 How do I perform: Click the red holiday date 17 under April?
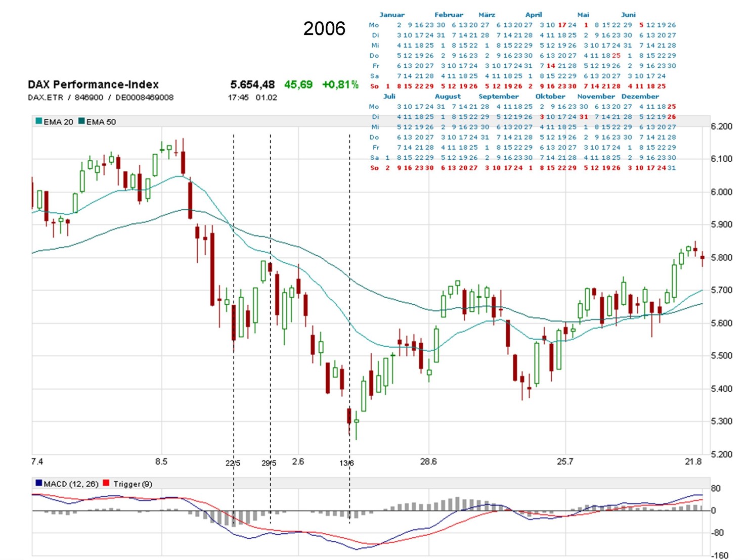[561, 25]
